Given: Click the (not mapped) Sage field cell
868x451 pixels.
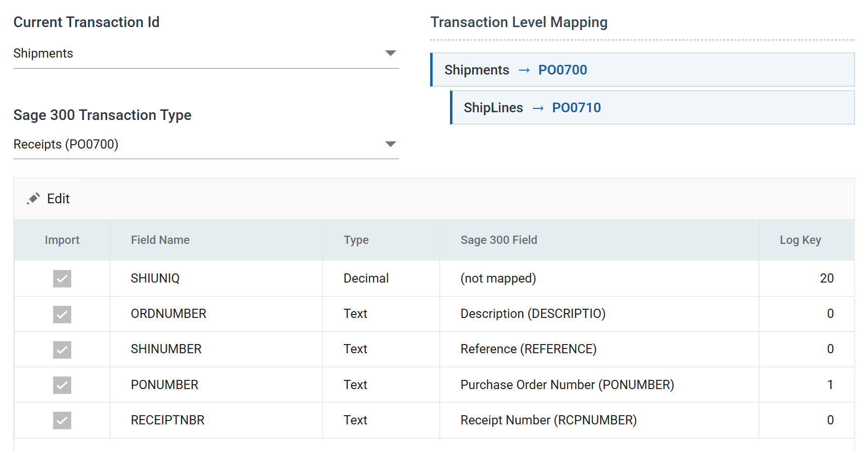Looking at the screenshot, I should pos(599,278).
